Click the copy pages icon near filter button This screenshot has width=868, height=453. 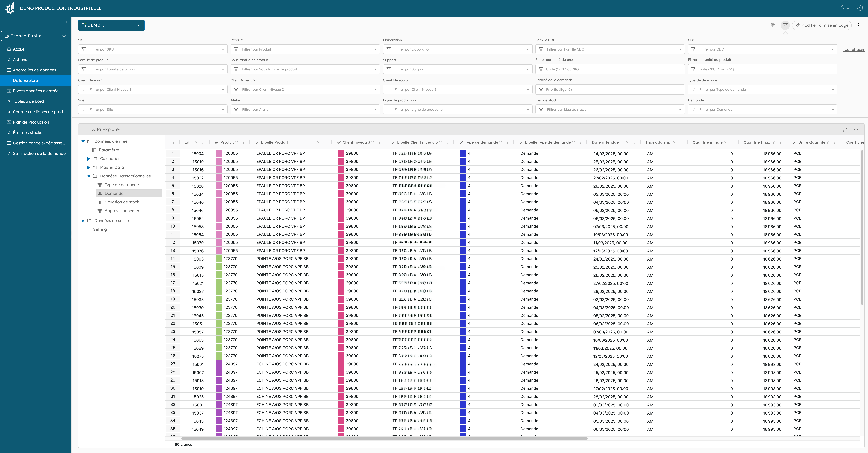click(773, 25)
